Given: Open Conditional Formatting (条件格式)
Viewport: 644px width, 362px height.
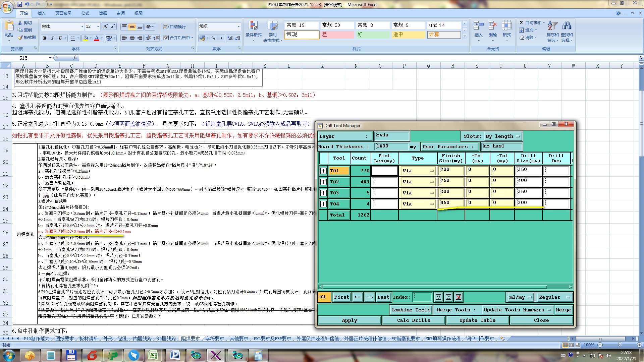Looking at the screenshot, I should (253, 31).
